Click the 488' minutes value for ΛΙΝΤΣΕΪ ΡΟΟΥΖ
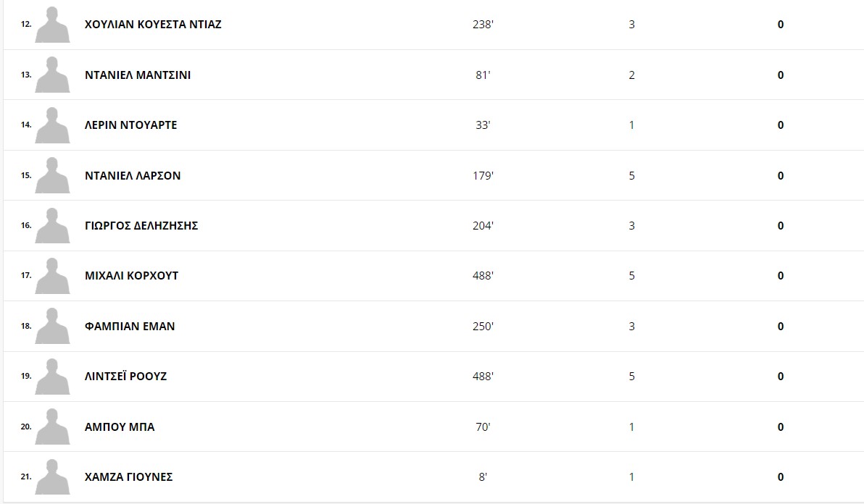The height and width of the screenshot is (504, 864). pyautogui.click(x=483, y=377)
